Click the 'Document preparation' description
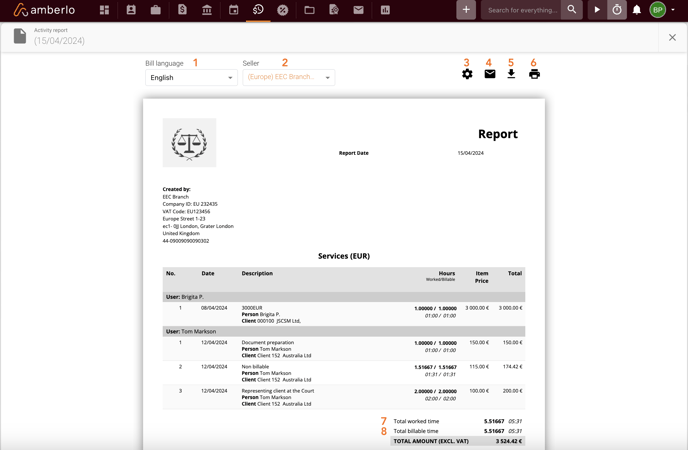 pos(268,343)
